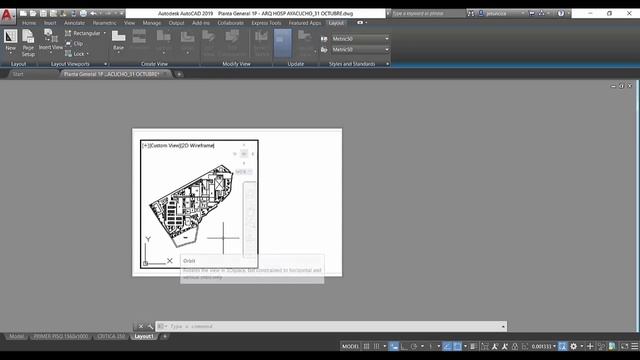Select the Clip viewport tool
The height and width of the screenshot is (360, 640).
click(74, 43)
